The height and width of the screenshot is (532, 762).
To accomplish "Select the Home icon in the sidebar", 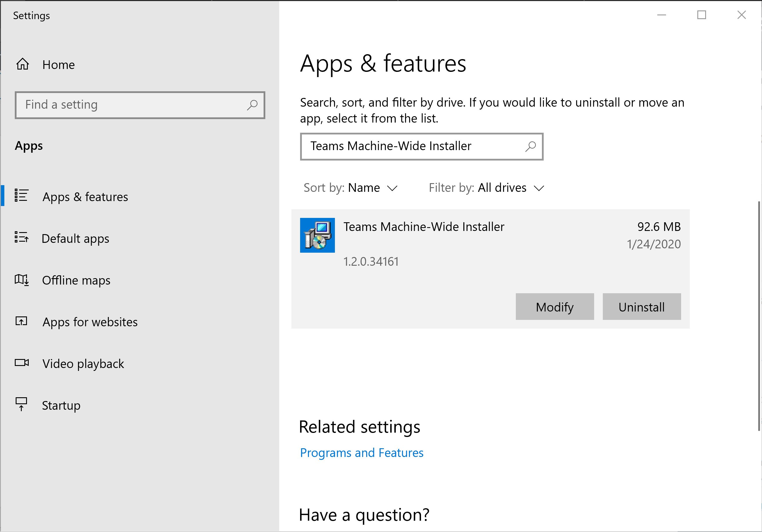I will click(22, 65).
